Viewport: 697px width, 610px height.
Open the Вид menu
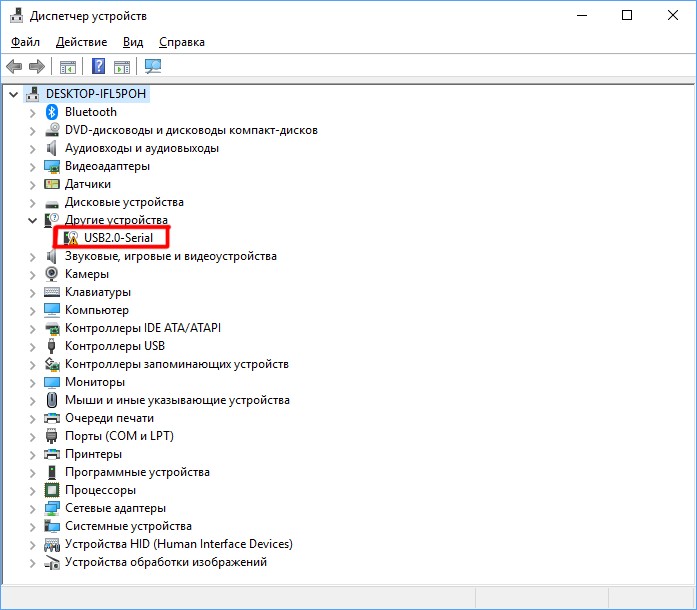click(133, 42)
